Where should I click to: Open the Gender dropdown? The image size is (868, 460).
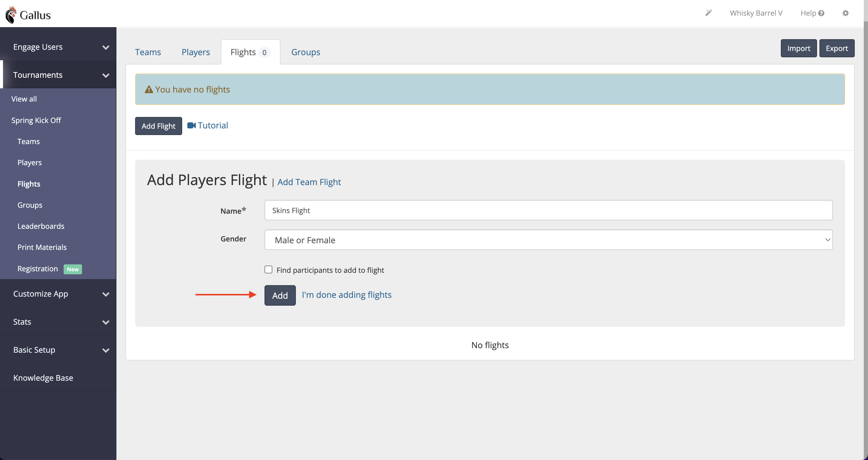[x=548, y=240]
